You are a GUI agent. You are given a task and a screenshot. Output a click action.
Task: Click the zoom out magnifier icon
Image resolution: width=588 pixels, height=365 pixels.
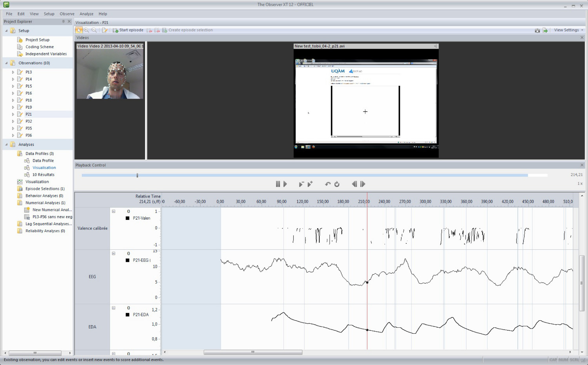94,30
